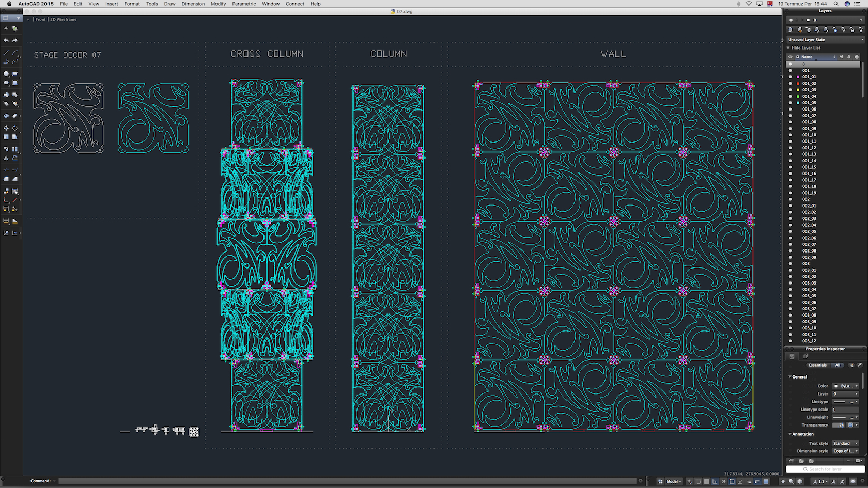Open the current layer dropdown in Layers panel
The width and height of the screenshot is (868, 488).
tap(825, 20)
